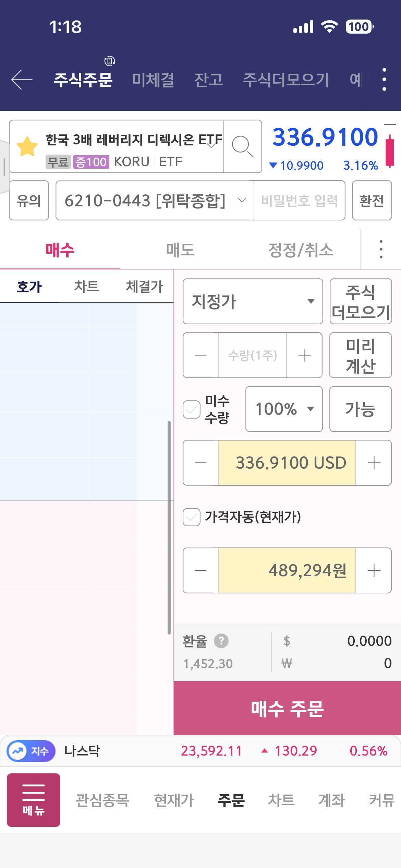This screenshot has width=401, height=868.
Task: Open top header three-dot menu
Action: coord(384,80)
